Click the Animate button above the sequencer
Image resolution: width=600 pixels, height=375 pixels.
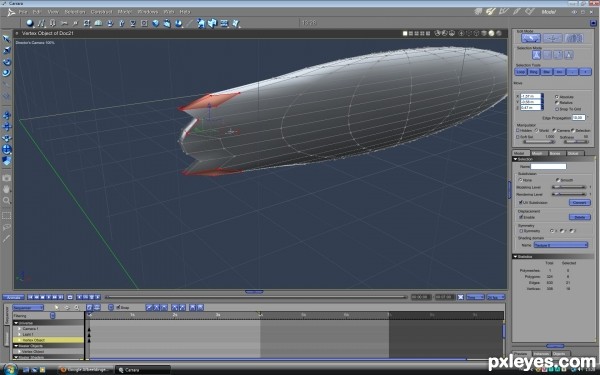[13, 297]
